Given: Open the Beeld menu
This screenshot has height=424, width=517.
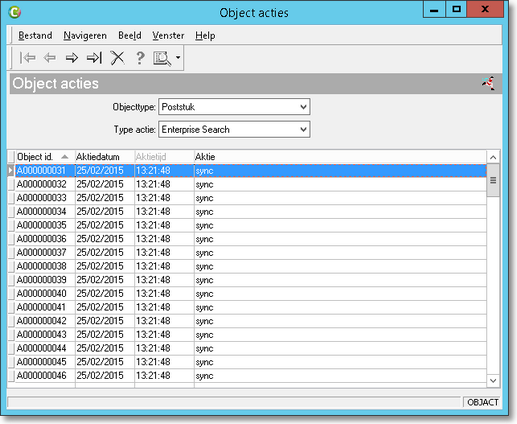Looking at the screenshot, I should tap(130, 35).
